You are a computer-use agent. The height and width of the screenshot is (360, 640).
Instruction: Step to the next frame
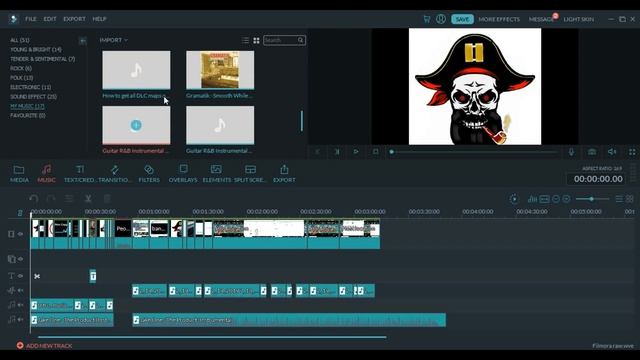(337, 151)
